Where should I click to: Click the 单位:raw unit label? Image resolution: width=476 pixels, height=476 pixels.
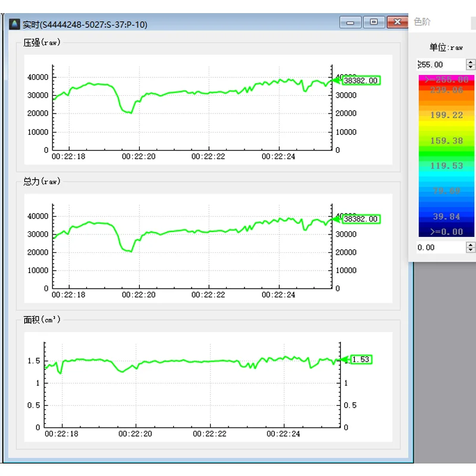pos(446,48)
